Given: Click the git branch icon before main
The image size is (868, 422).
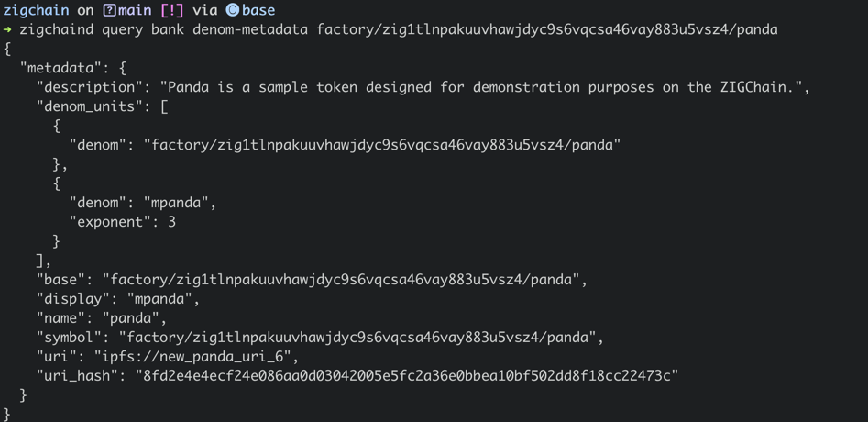Looking at the screenshot, I should point(109,10).
